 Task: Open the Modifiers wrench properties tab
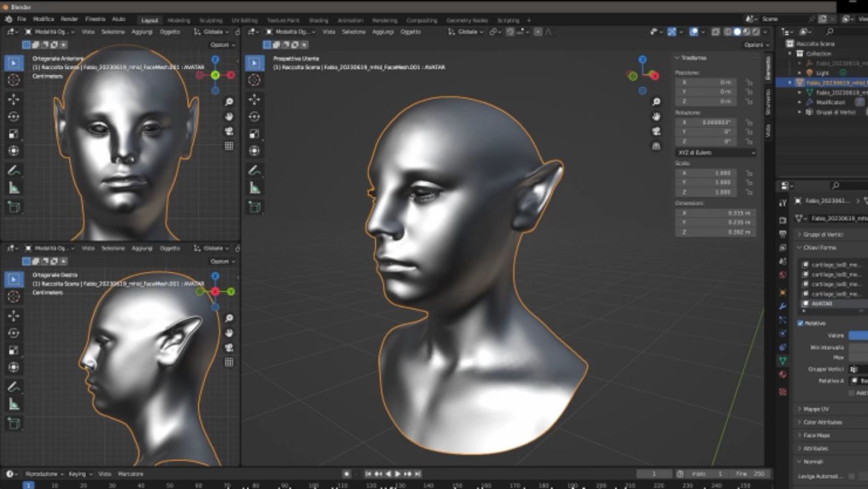click(x=783, y=306)
